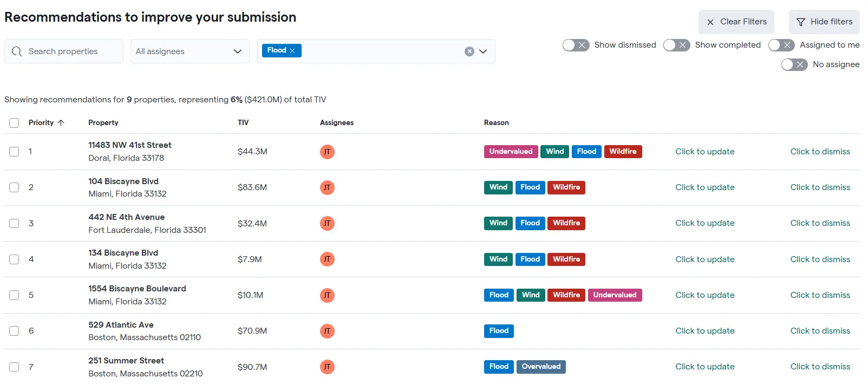Click the JT avatar for 251 Summer Street
The height and width of the screenshot is (384, 868).
pyautogui.click(x=327, y=367)
